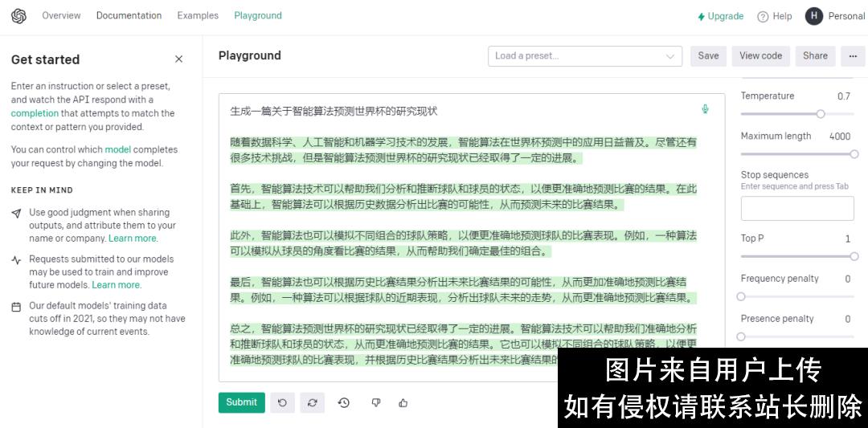Click the thumbs down icon
Viewport: 868px width, 428px height.
click(x=376, y=402)
